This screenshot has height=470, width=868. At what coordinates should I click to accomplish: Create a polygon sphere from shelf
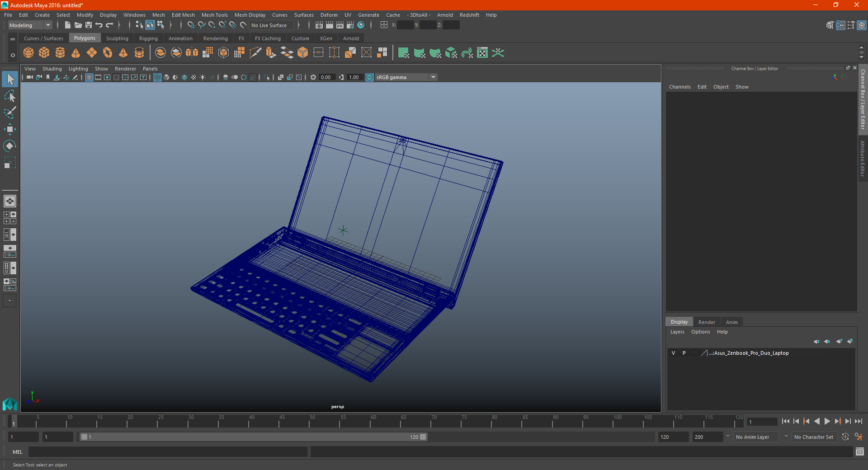point(28,53)
